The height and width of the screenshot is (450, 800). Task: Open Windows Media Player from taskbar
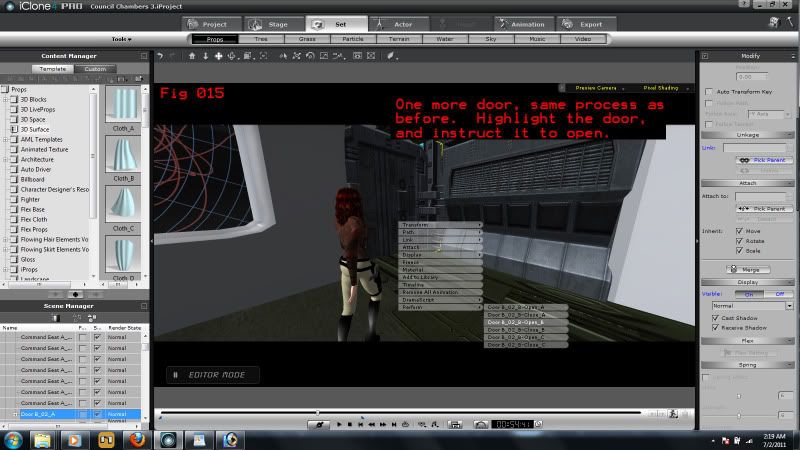click(x=74, y=440)
